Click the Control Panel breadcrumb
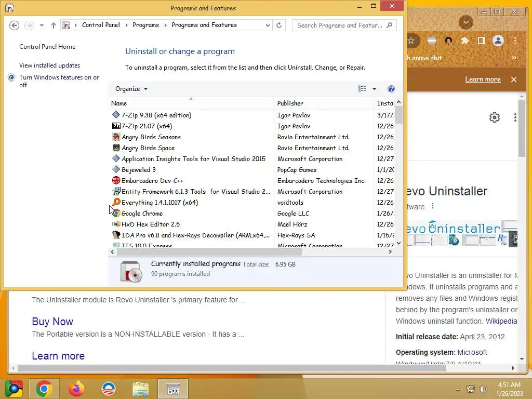532x399 pixels. (101, 25)
